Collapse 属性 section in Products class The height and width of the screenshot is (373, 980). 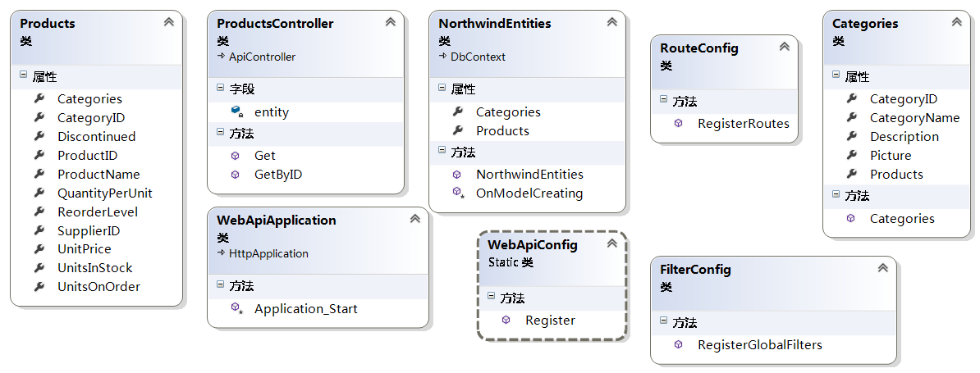[23, 75]
